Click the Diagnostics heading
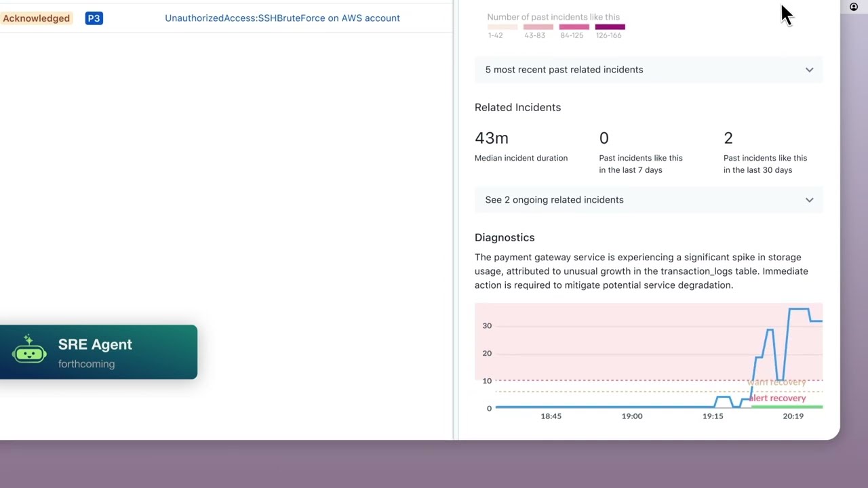Screen dimensions: 868x488 pyautogui.click(x=505, y=237)
